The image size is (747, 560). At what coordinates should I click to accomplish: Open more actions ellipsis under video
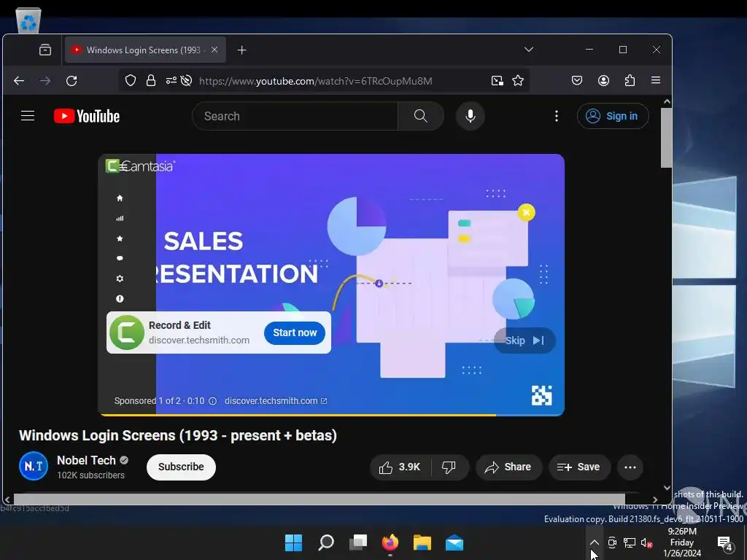click(x=630, y=467)
